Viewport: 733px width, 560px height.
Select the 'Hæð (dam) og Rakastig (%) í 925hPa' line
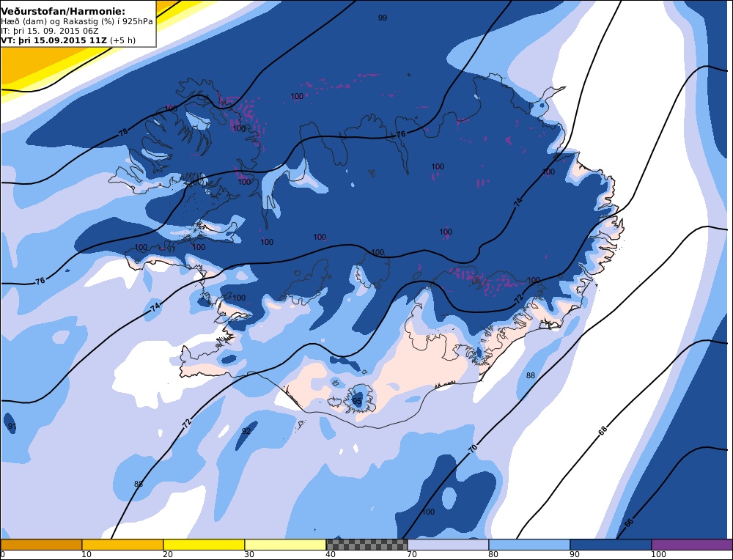point(77,21)
